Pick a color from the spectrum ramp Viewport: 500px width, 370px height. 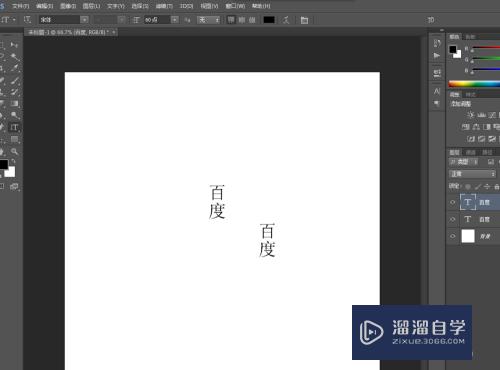(x=474, y=84)
